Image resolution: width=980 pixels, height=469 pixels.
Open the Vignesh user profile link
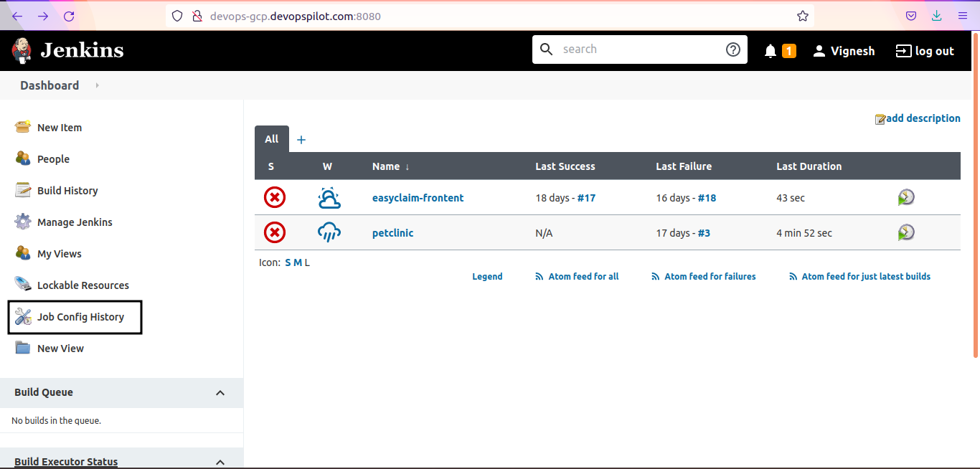coord(853,51)
